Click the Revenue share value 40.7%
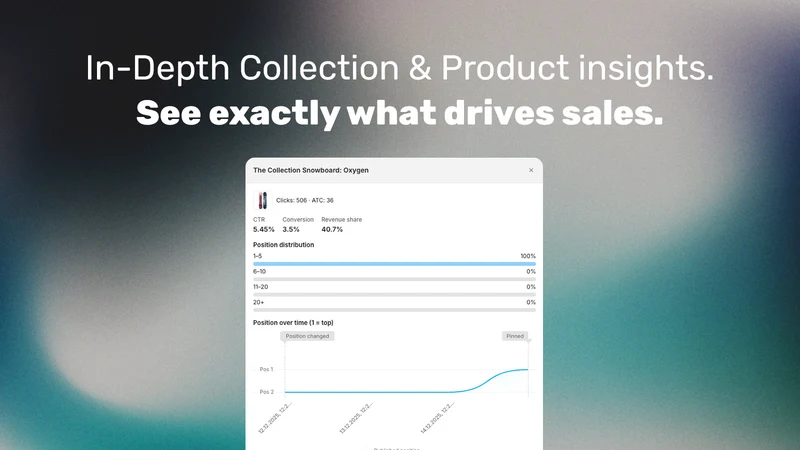800x450 pixels. pos(332,230)
